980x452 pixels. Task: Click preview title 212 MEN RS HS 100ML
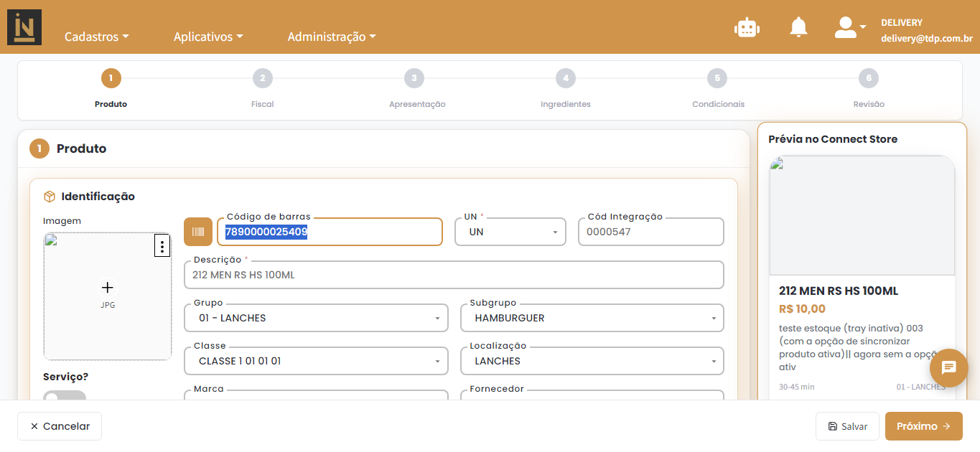(x=839, y=291)
